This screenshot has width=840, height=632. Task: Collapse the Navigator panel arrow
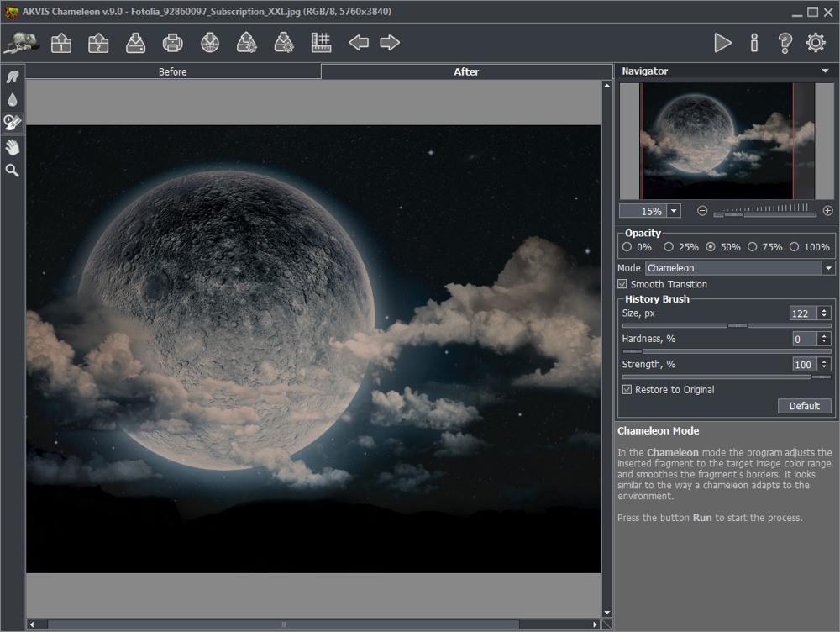pyautogui.click(x=826, y=71)
